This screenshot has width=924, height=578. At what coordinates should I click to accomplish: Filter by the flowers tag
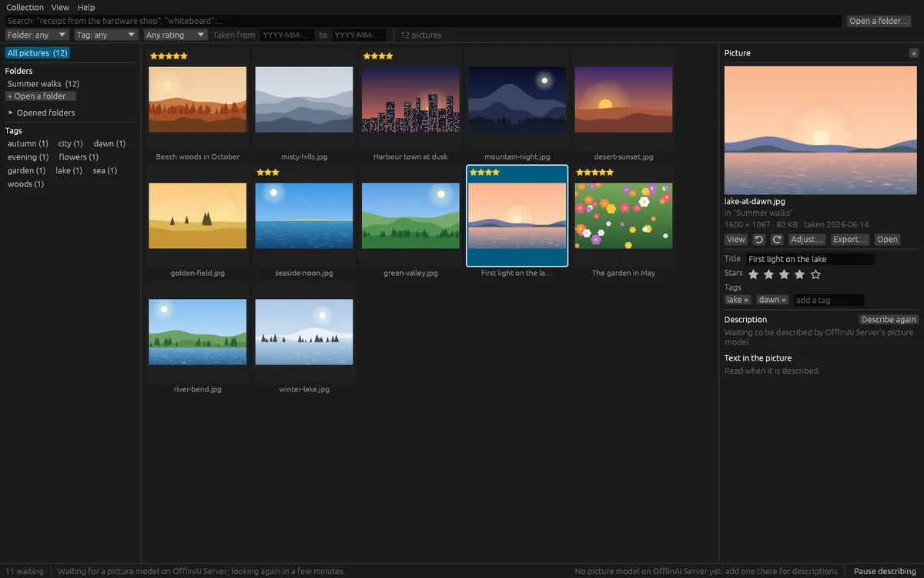click(79, 157)
